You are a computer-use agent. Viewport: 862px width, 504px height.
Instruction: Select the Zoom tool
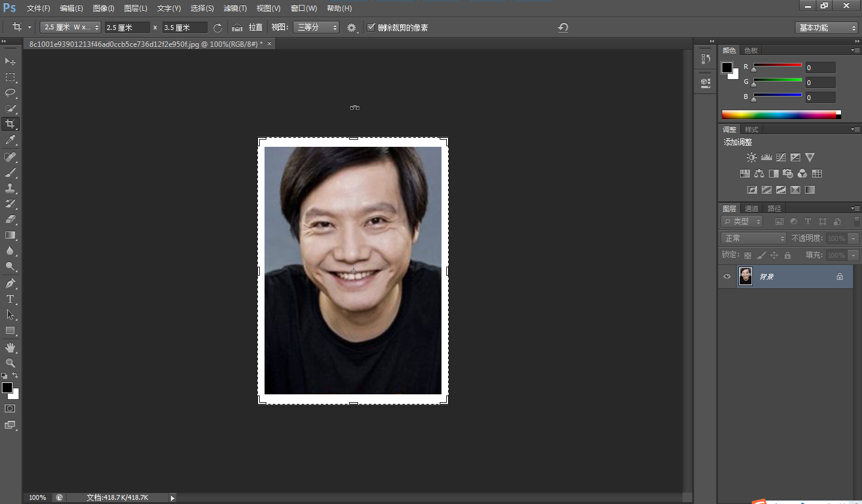pyautogui.click(x=10, y=363)
